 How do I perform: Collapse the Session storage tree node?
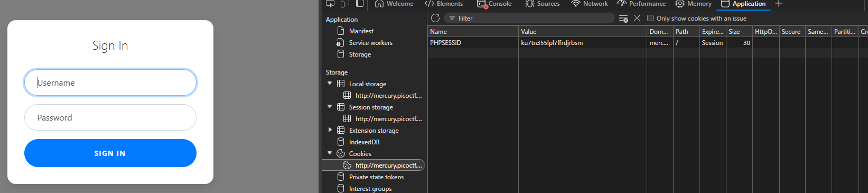[330, 107]
